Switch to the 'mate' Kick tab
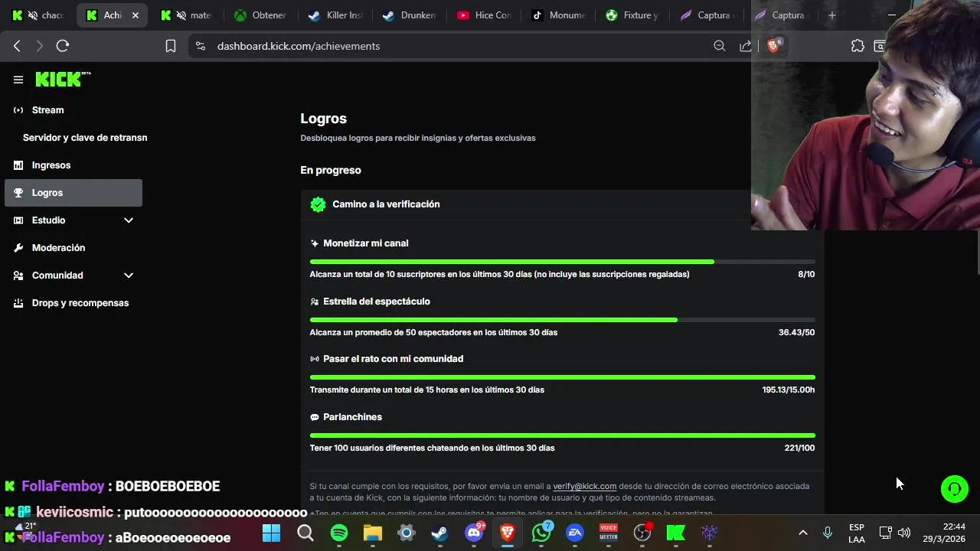Viewport: 980px width, 551px height. coord(187,15)
